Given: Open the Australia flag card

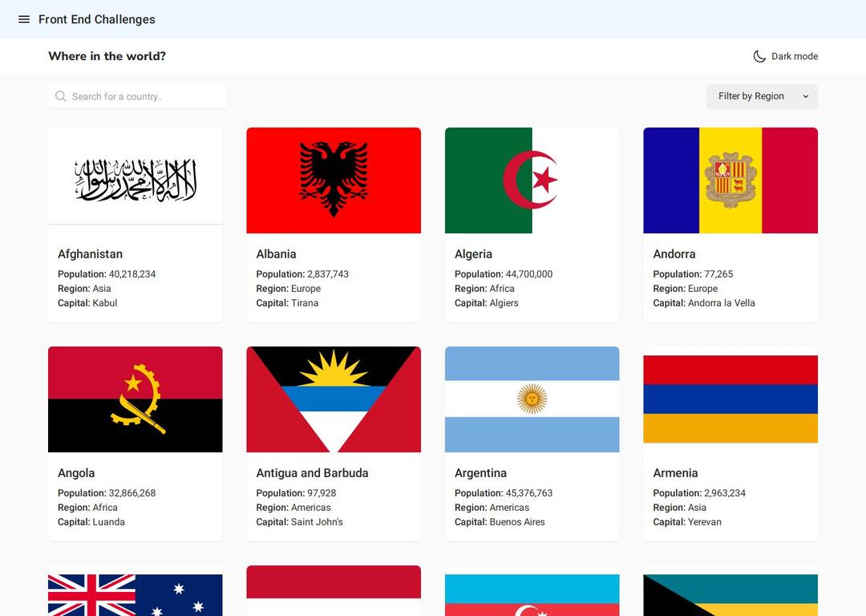Looking at the screenshot, I should pos(136,594).
